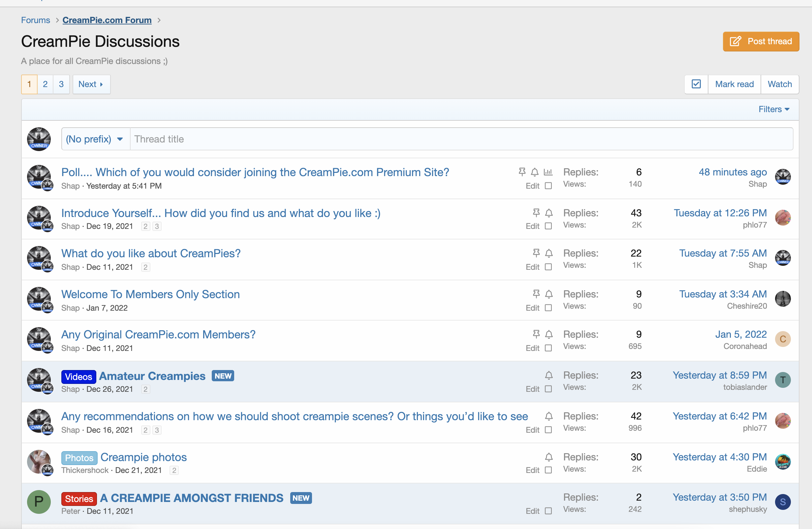Click bell icon on Introduce Yourself thread
This screenshot has width=812, height=529.
click(x=548, y=213)
